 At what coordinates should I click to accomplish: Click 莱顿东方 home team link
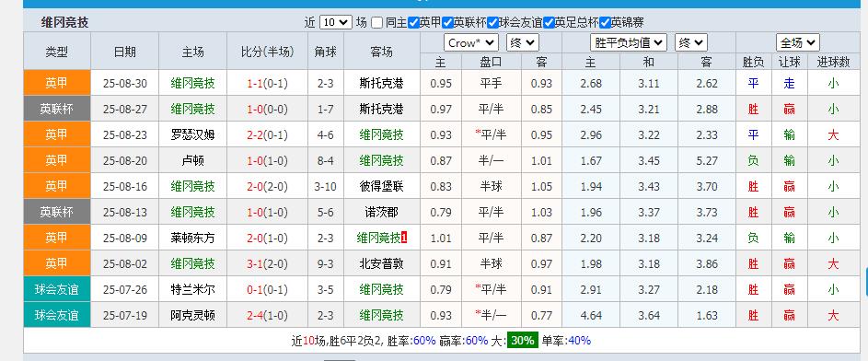click(x=192, y=239)
